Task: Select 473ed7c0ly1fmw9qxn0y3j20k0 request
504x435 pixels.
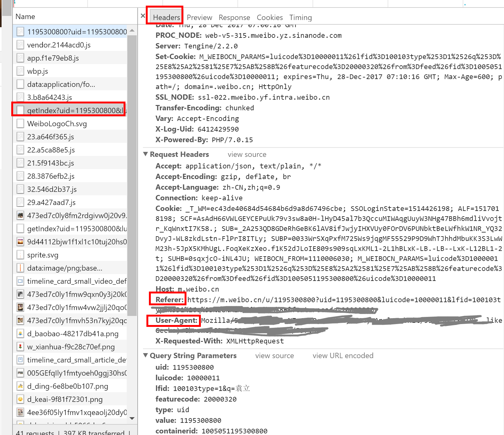Action: 70,294
